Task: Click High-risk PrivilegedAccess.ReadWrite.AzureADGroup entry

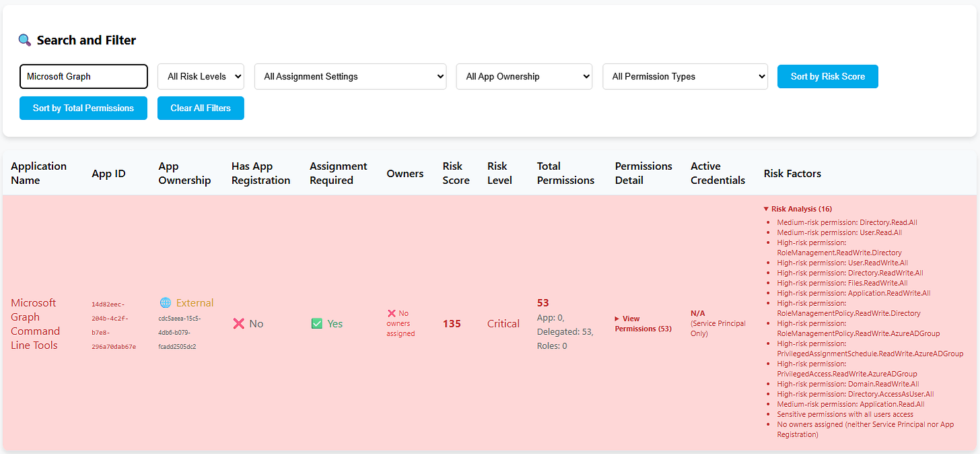Action: click(847, 368)
